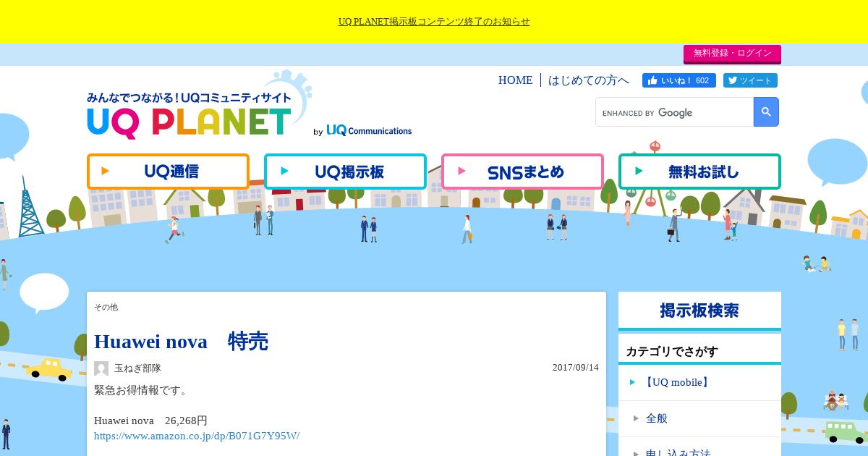This screenshot has width=868, height=456.
Task: Focus the Google custom search field
Action: 674,112
